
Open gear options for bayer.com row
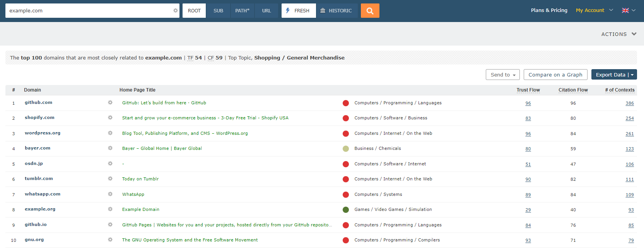point(110,148)
